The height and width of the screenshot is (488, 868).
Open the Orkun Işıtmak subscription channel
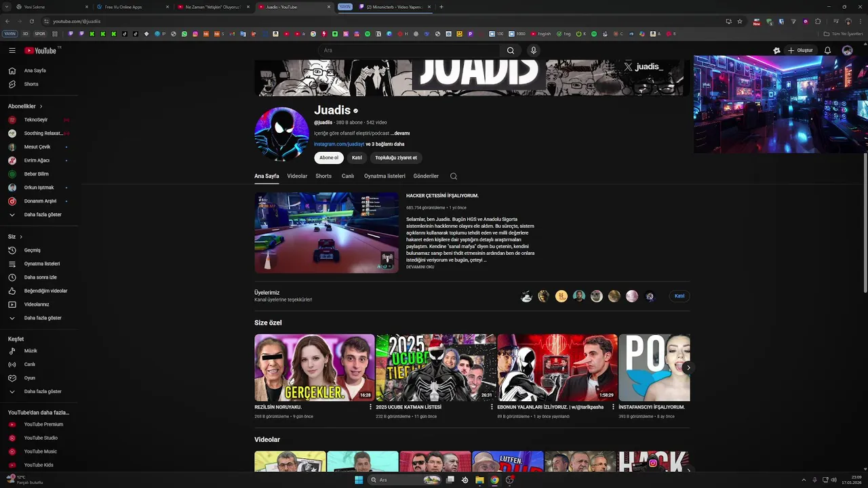tap(39, 188)
